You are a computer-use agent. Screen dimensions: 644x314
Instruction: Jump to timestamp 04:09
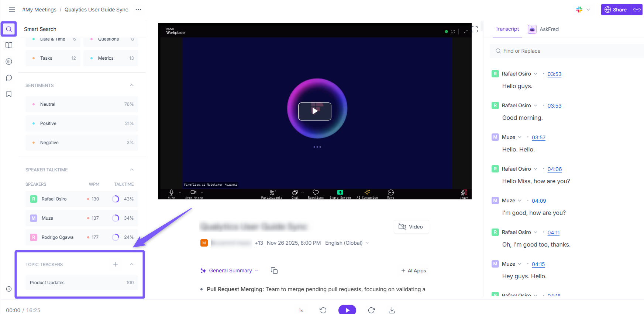(539, 201)
